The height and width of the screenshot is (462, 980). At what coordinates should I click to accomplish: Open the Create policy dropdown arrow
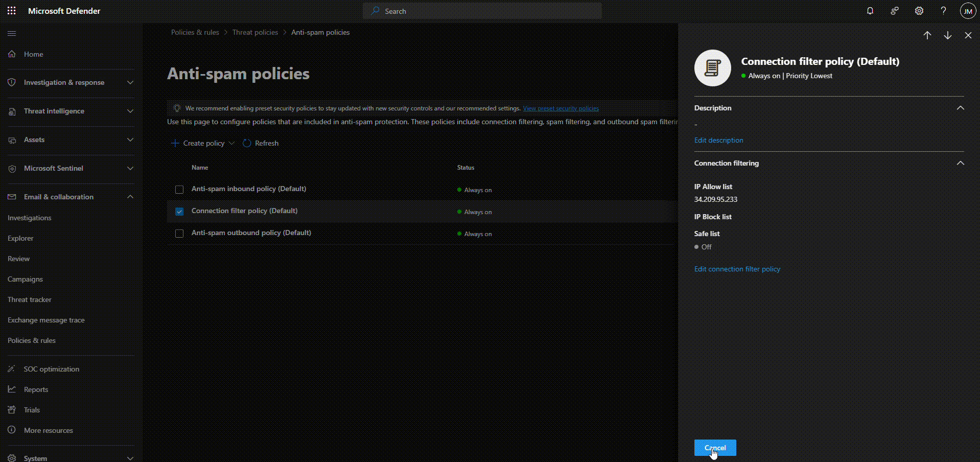(x=231, y=143)
